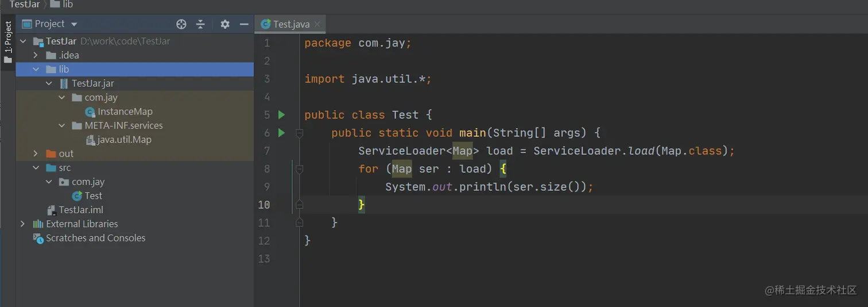Hide the Project panel with minus icon
Screen dimensions: 868x307
pos(244,24)
